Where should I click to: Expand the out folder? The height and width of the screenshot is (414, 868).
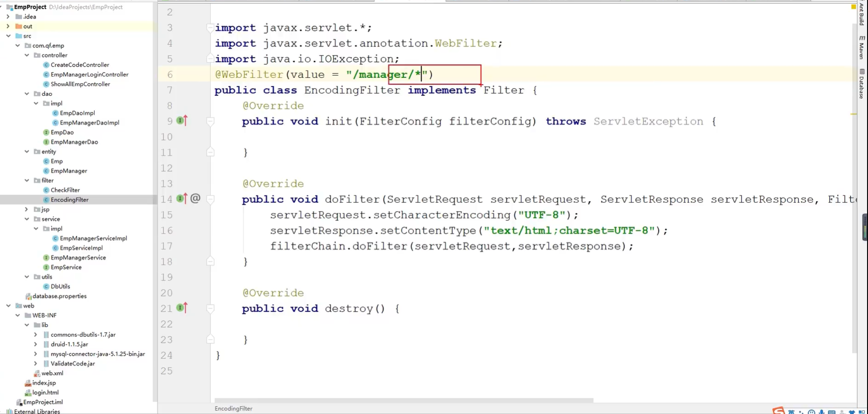(8, 26)
